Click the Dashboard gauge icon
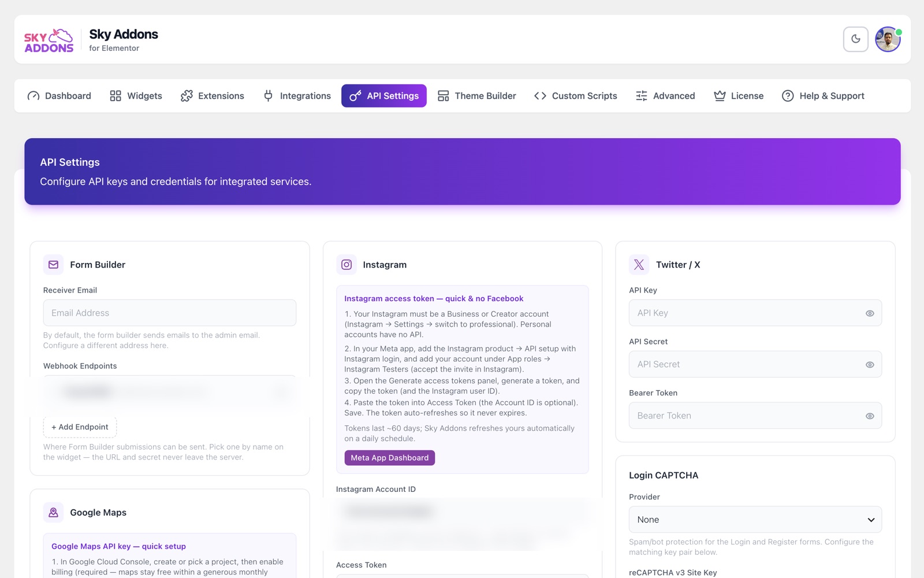The image size is (924, 578). coord(33,96)
